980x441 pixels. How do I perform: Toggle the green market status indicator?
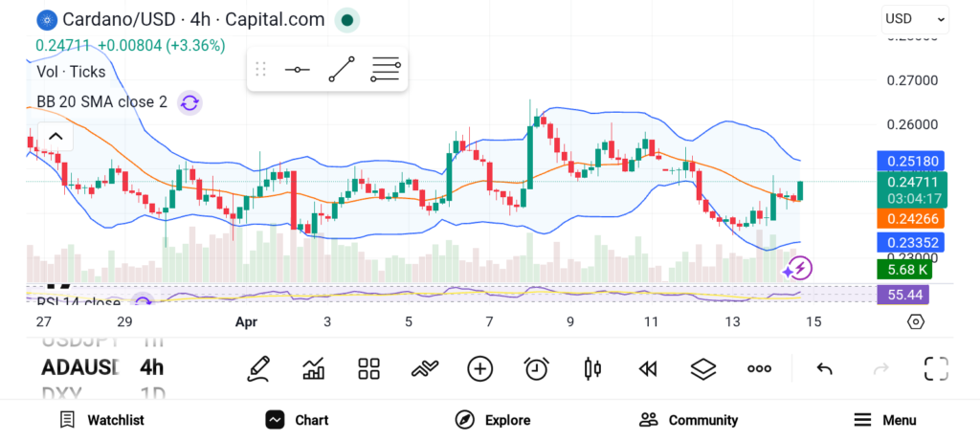pos(348,19)
